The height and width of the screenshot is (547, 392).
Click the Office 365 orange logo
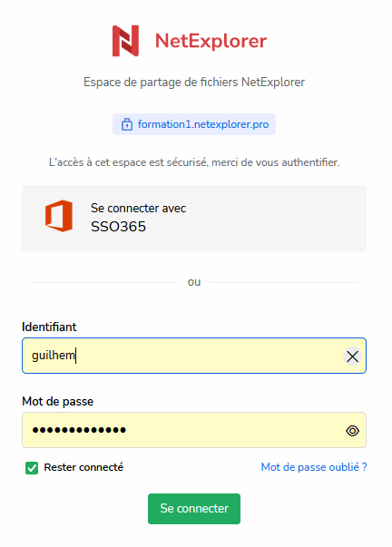59,216
